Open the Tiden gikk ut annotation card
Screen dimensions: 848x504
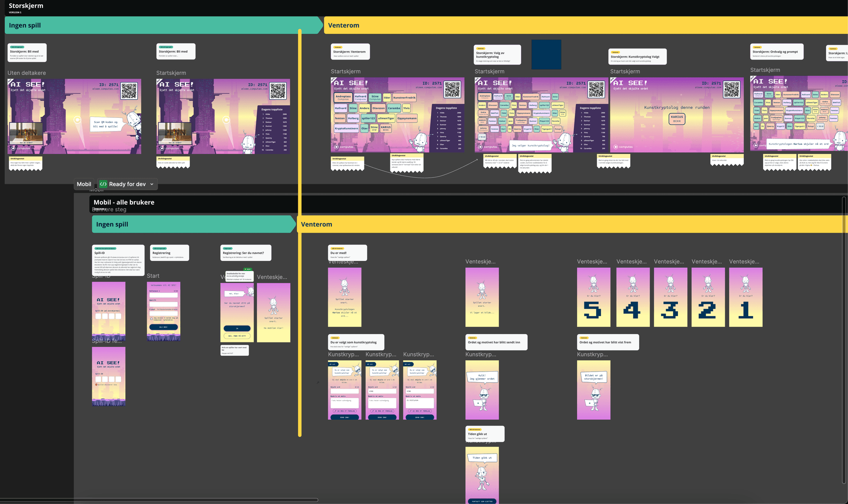click(x=485, y=434)
